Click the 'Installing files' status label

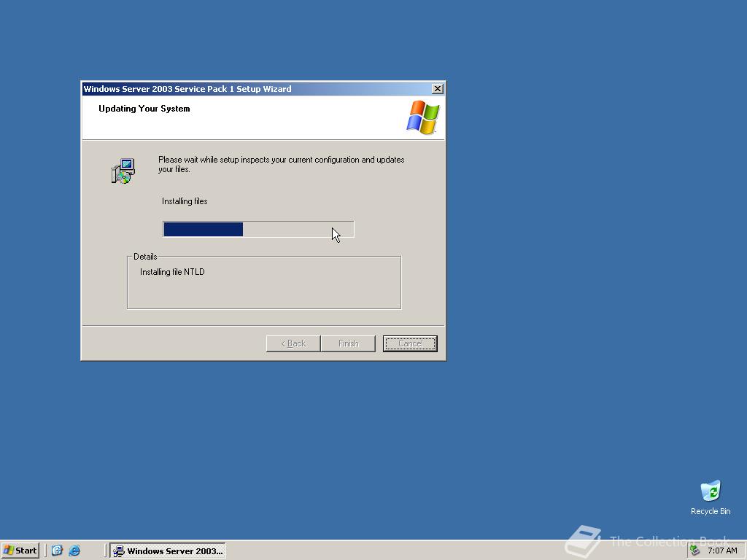point(185,201)
